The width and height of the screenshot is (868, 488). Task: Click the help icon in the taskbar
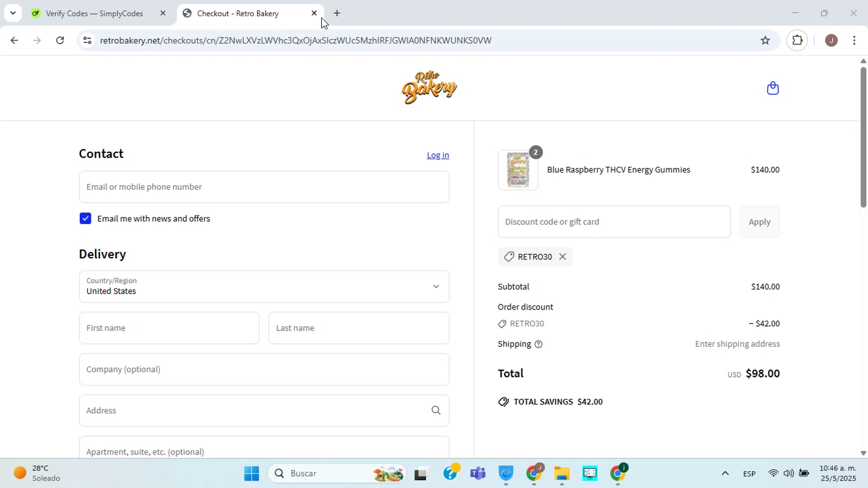click(450, 473)
